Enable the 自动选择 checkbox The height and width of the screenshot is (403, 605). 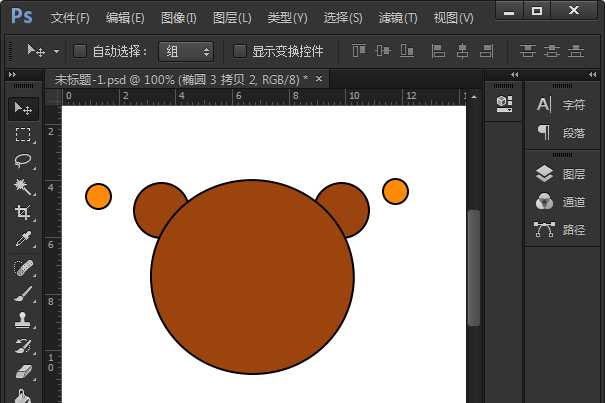tap(80, 51)
